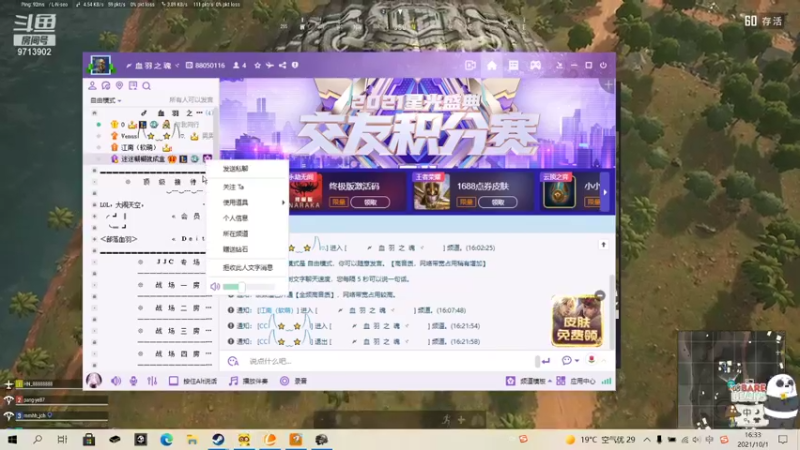Send message with the enter arrow icon
This screenshot has height=450, width=800.
click(x=546, y=361)
